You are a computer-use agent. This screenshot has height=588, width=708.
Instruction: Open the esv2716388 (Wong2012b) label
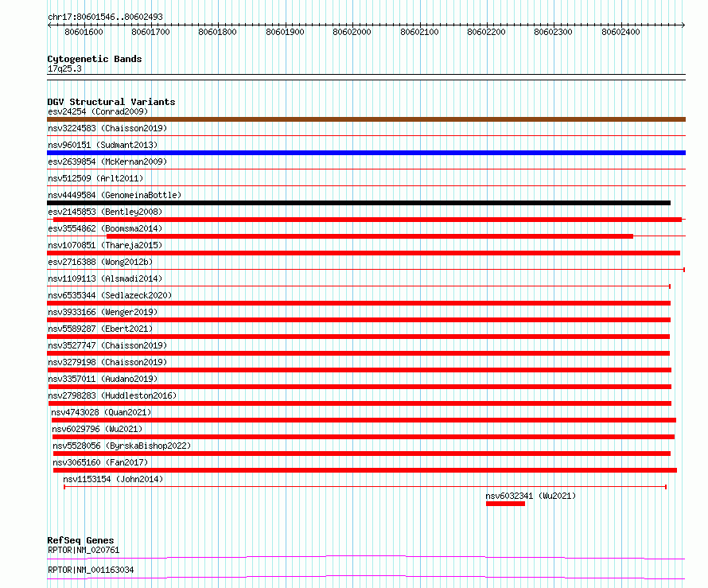100,262
